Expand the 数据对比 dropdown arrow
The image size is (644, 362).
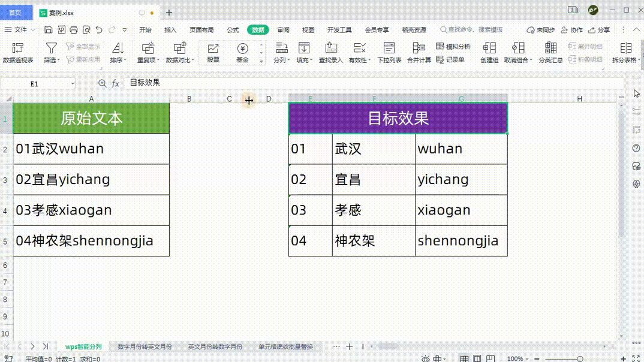193,60
